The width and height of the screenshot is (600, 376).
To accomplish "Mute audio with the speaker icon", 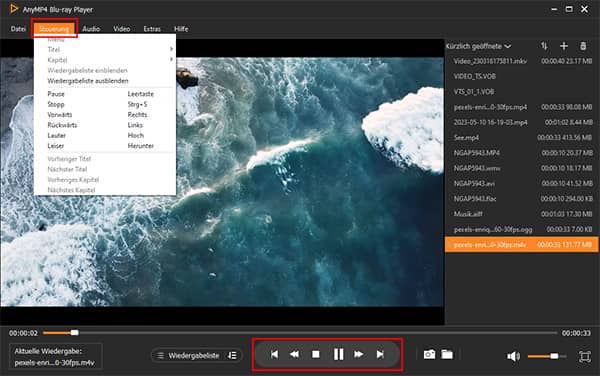I will (x=513, y=356).
